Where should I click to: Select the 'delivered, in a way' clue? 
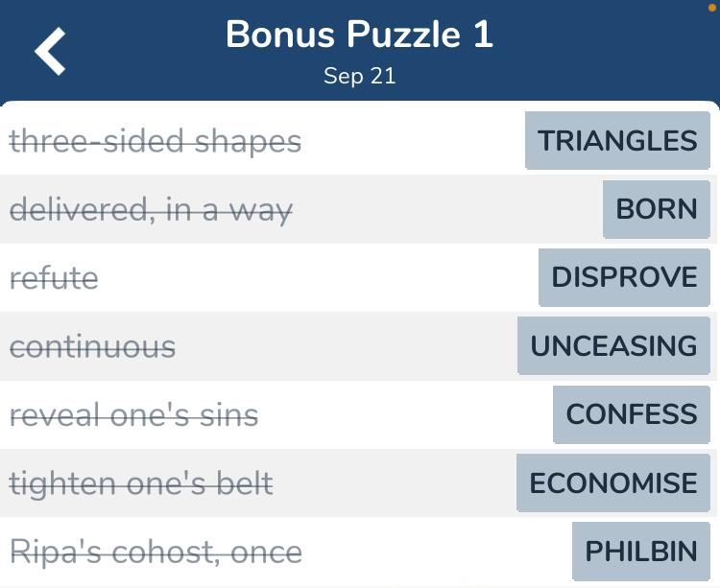pyautogui.click(x=151, y=209)
